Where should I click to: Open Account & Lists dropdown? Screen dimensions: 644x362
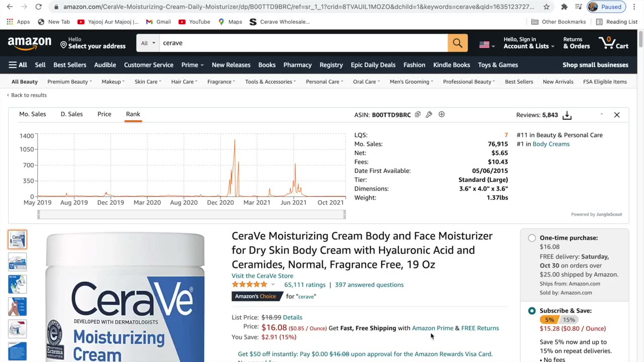529,43
